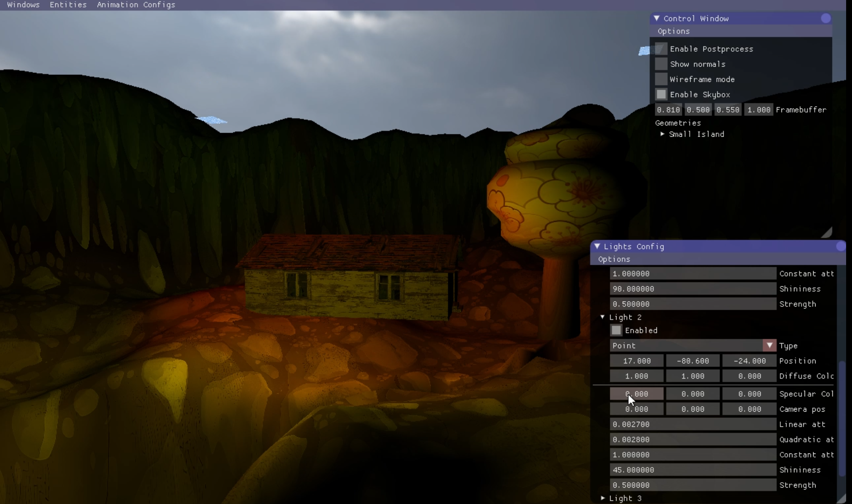Open the Animation Configs menu

click(136, 5)
